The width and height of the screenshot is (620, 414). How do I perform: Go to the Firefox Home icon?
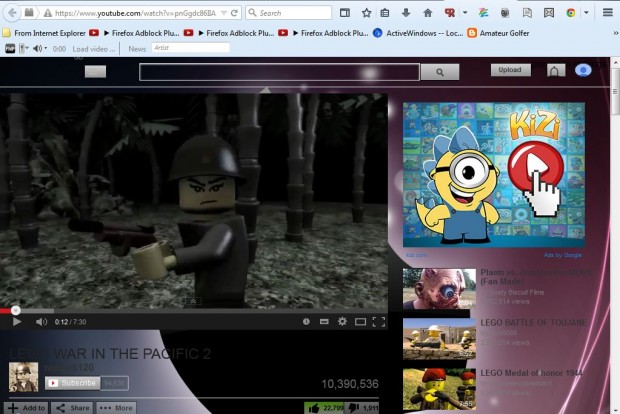427,13
